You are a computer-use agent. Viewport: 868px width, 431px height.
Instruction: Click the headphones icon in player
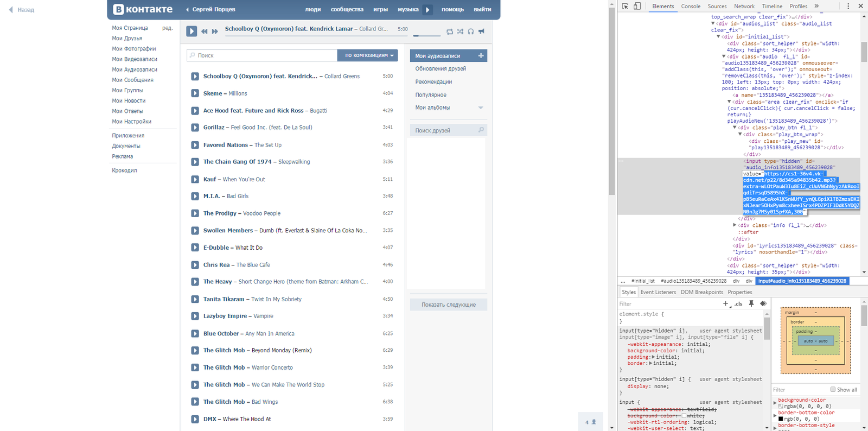(x=471, y=31)
